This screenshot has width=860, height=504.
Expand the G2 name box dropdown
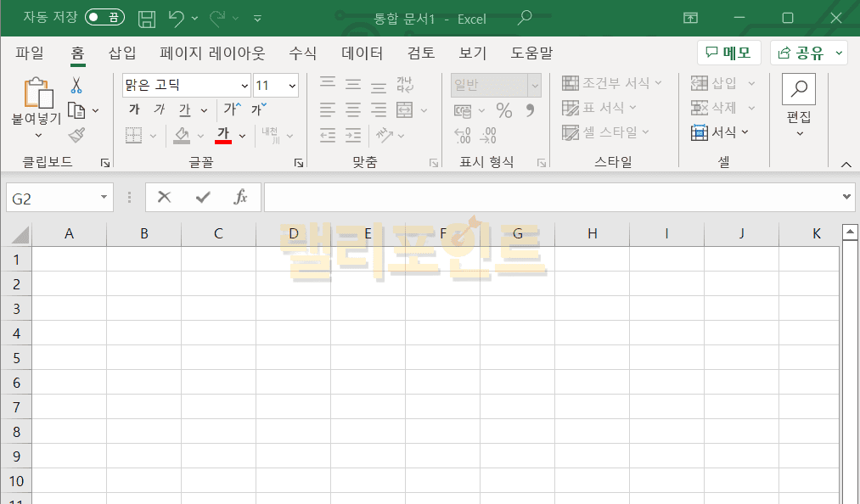tap(104, 198)
